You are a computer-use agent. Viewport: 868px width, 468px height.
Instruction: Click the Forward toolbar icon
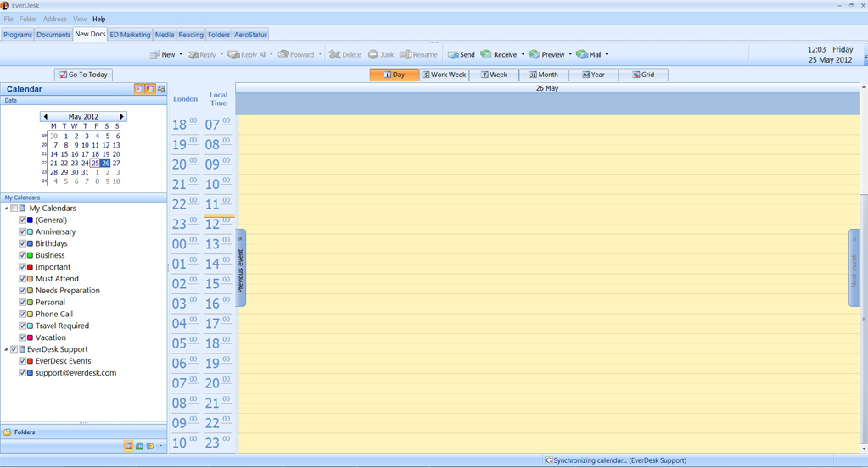coord(283,54)
